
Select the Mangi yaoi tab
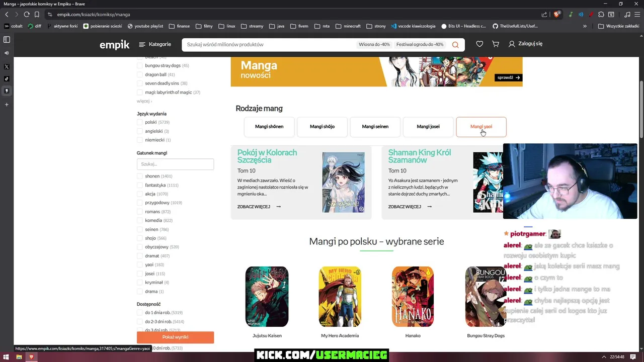point(481,127)
